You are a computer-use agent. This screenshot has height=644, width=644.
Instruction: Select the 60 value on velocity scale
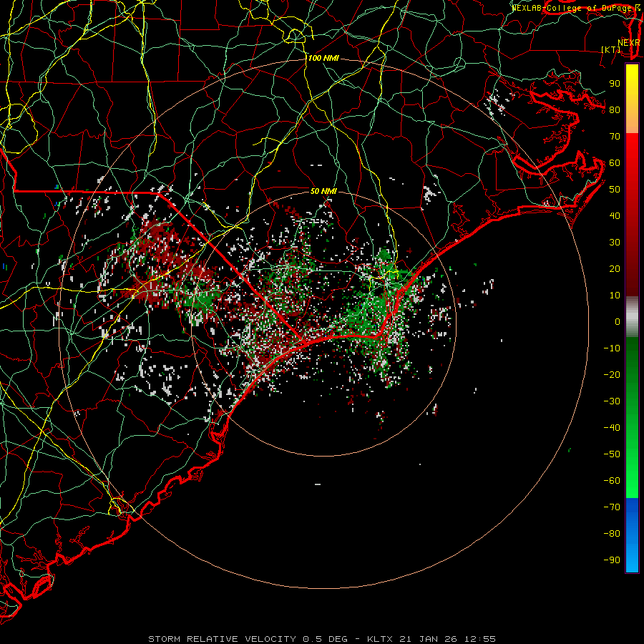(615, 162)
